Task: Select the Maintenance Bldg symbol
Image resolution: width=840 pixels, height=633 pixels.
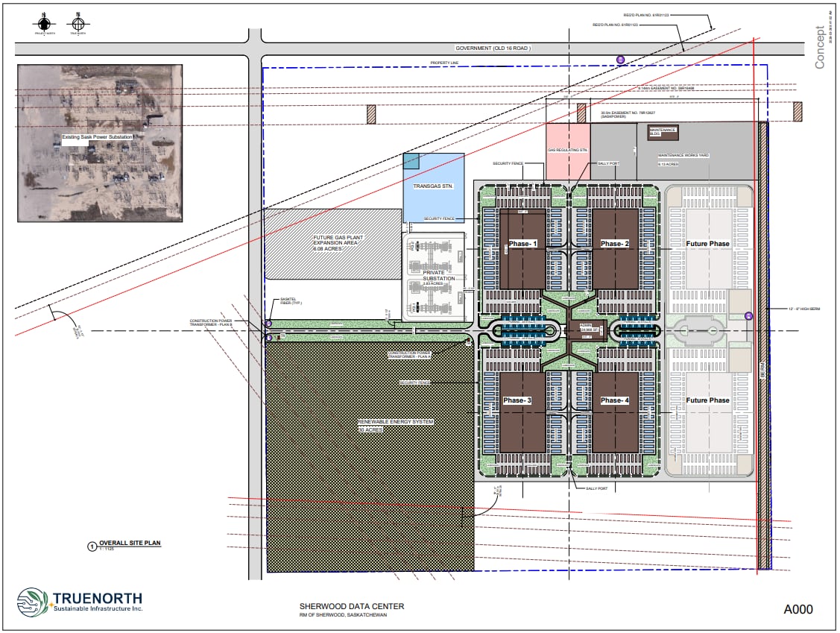Action: (x=663, y=133)
